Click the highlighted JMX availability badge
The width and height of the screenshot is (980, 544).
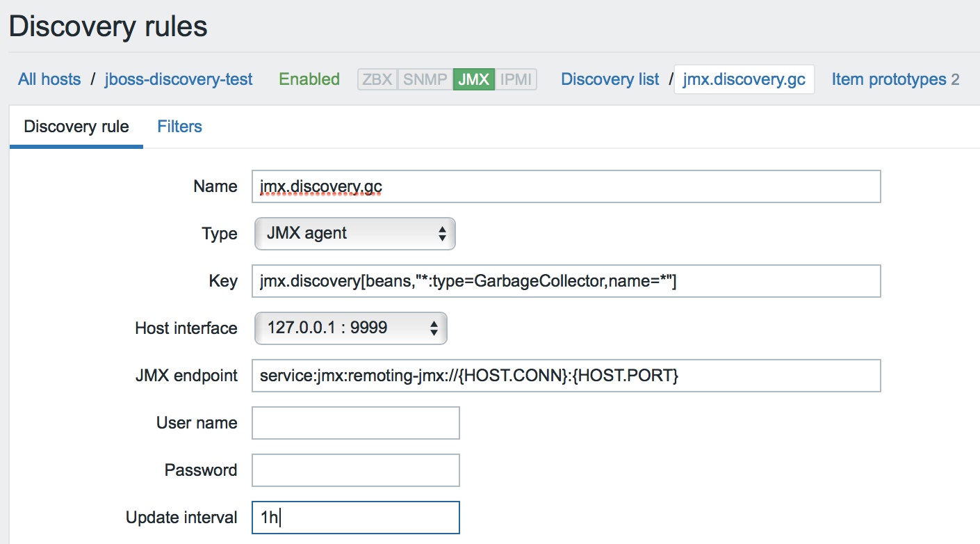(473, 79)
